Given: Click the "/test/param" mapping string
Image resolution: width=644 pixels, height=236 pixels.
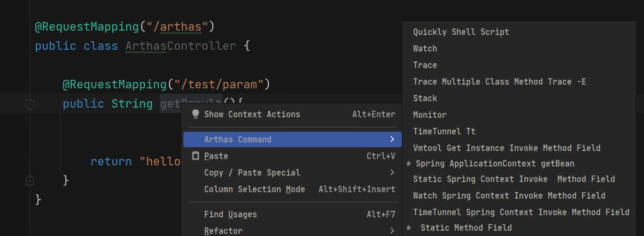Looking at the screenshot, I should tap(219, 84).
